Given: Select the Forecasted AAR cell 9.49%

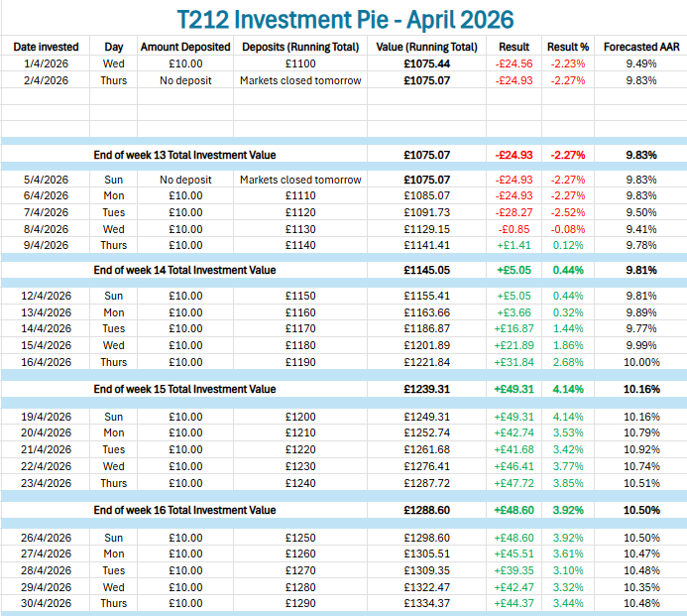Looking at the screenshot, I should (641, 63).
